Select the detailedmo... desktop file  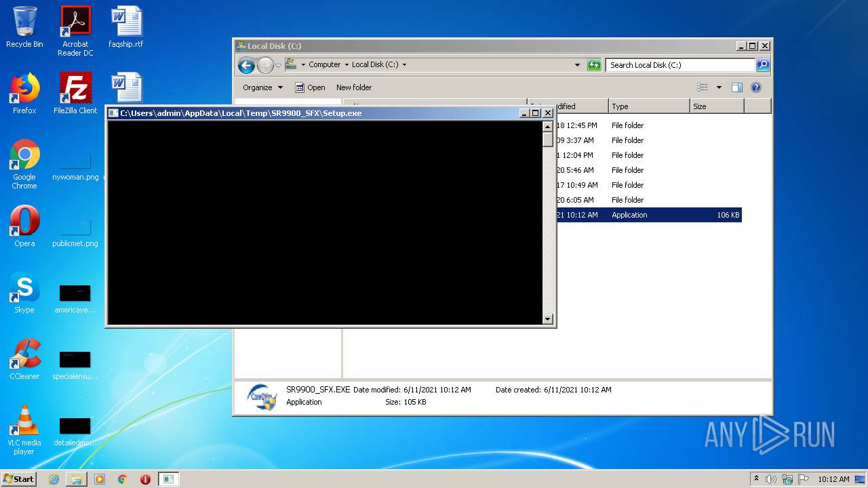75,431
